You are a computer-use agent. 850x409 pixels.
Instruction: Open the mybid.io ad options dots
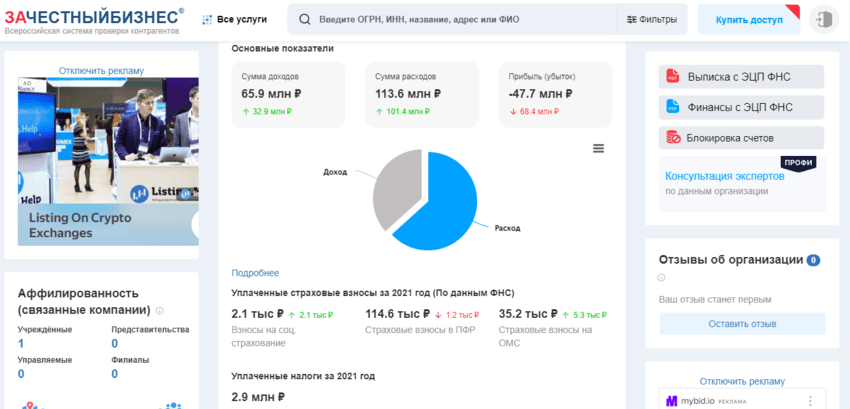tap(810, 401)
